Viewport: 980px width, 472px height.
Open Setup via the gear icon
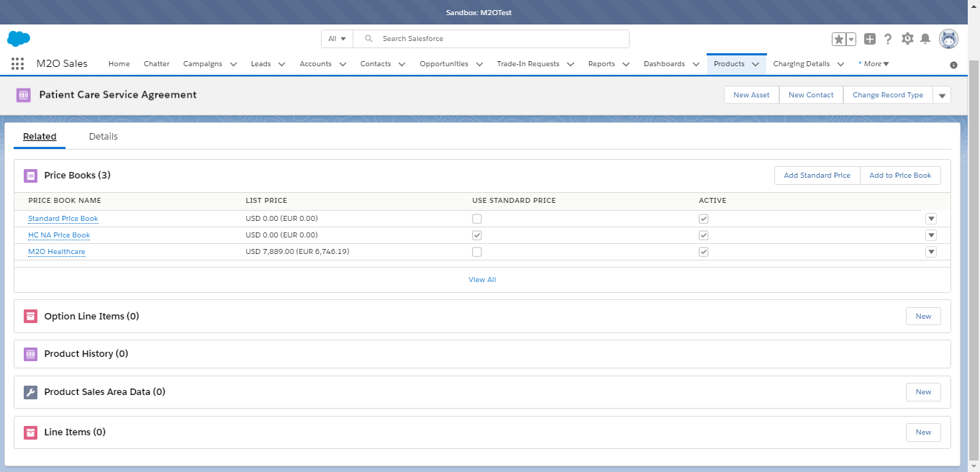click(907, 38)
